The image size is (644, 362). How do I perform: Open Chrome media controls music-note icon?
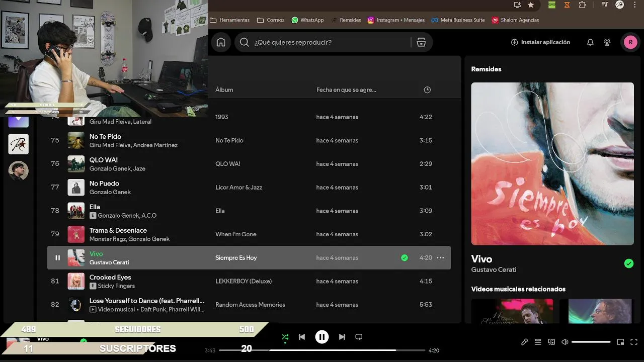click(604, 5)
